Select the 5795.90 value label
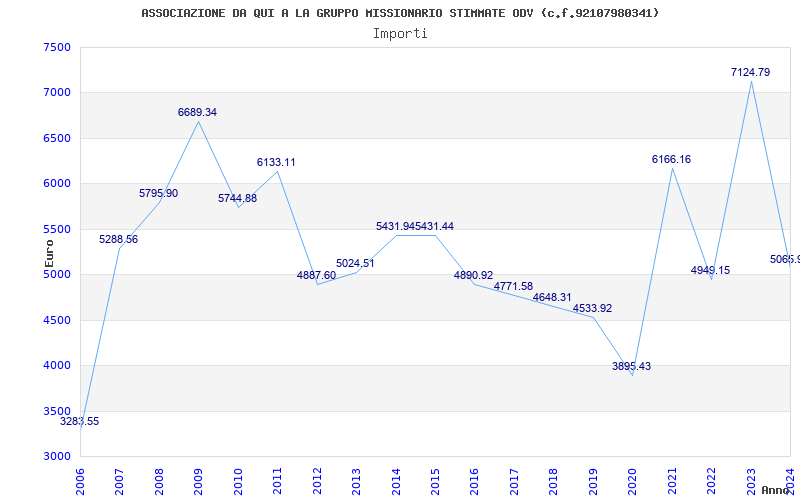This screenshot has width=800, height=500. pos(159,193)
